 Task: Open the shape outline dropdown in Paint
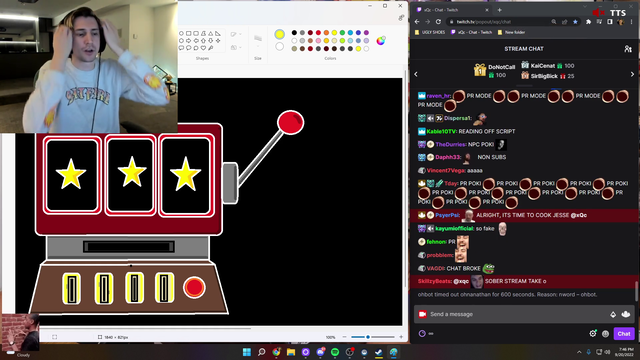pos(236,34)
